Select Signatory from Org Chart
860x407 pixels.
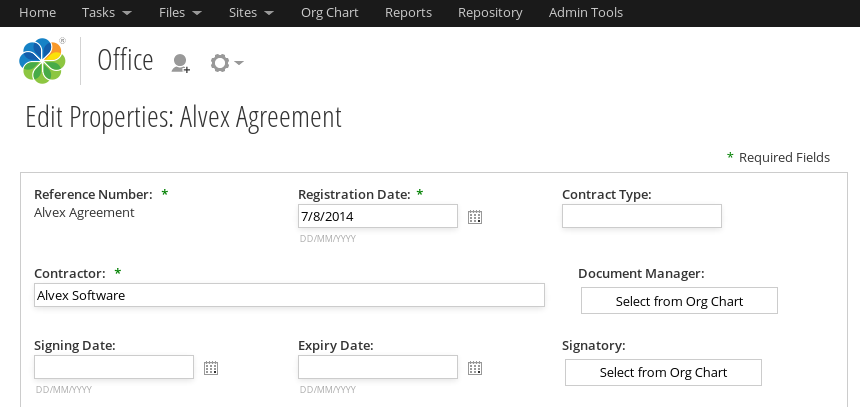(x=663, y=373)
